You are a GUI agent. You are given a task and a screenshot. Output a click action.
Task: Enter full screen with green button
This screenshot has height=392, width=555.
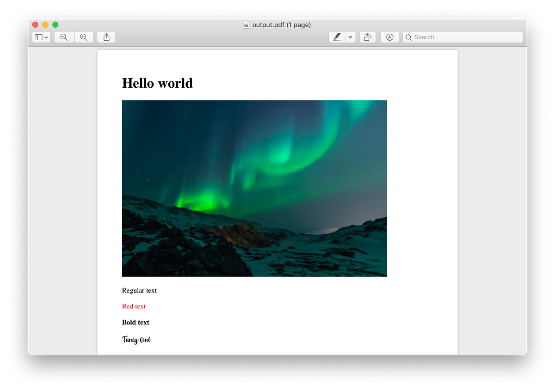coord(55,24)
